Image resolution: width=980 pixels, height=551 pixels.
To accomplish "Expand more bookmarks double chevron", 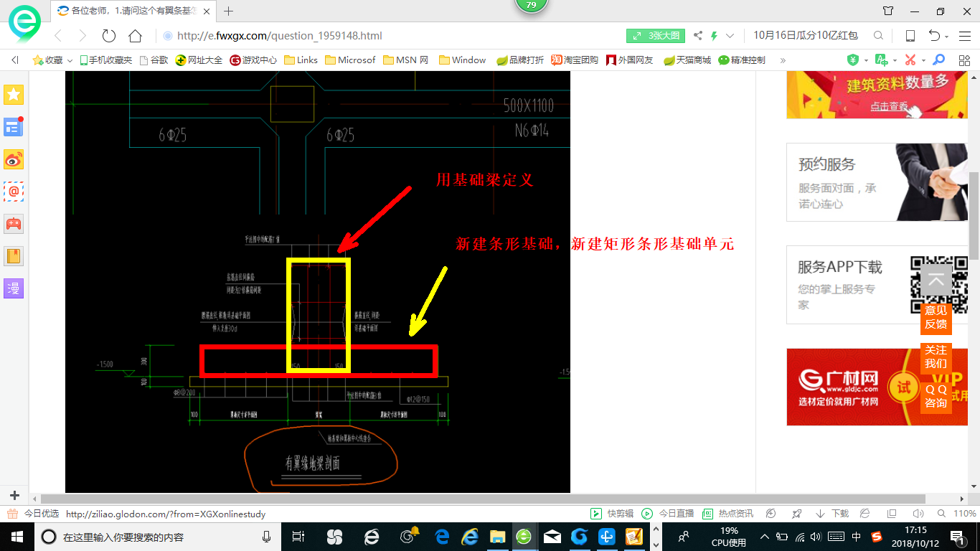I will tap(783, 60).
